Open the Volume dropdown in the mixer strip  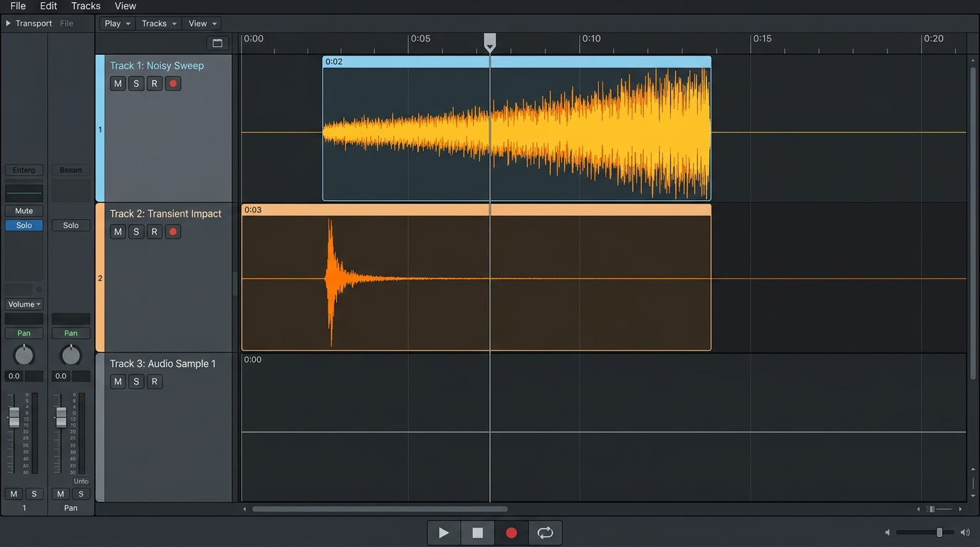coord(24,304)
